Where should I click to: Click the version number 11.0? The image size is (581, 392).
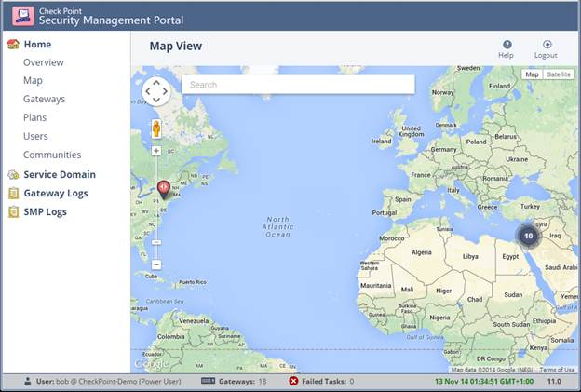point(554,381)
